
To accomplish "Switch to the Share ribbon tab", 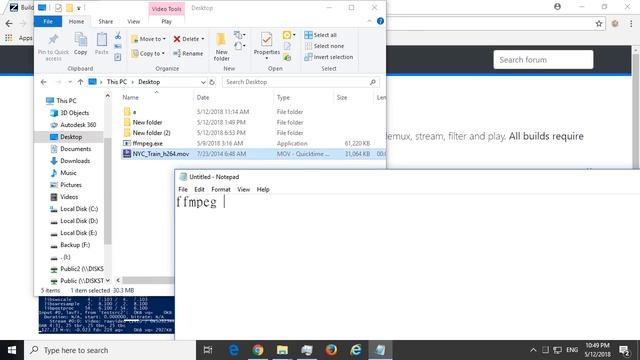I will [105, 22].
